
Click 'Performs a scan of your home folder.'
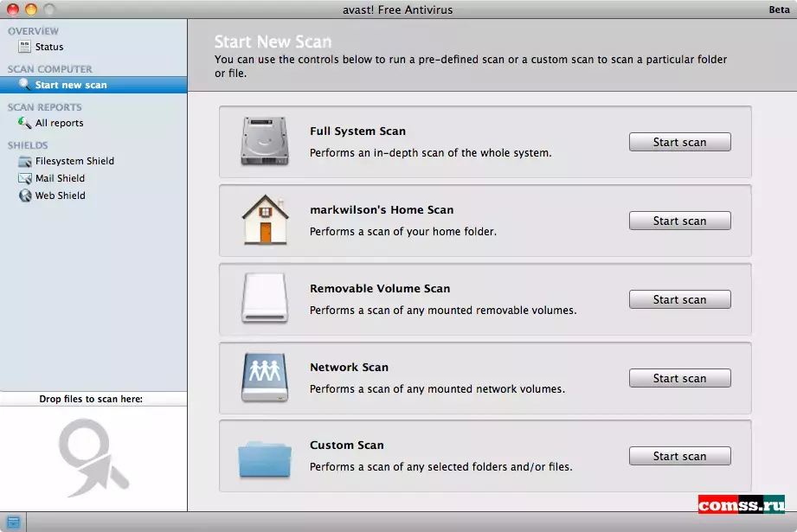tap(403, 232)
